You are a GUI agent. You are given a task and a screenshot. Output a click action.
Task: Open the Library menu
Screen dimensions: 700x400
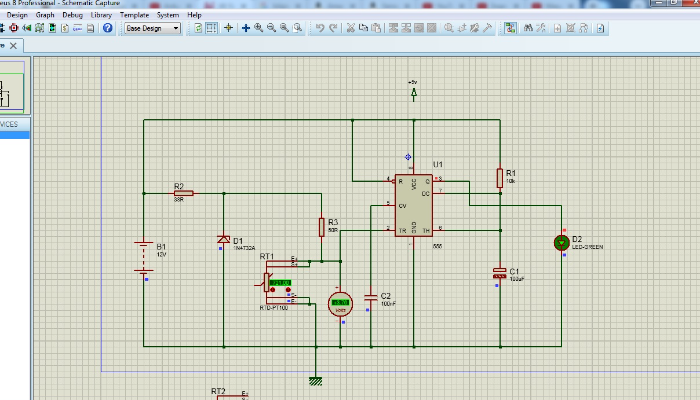pyautogui.click(x=101, y=15)
